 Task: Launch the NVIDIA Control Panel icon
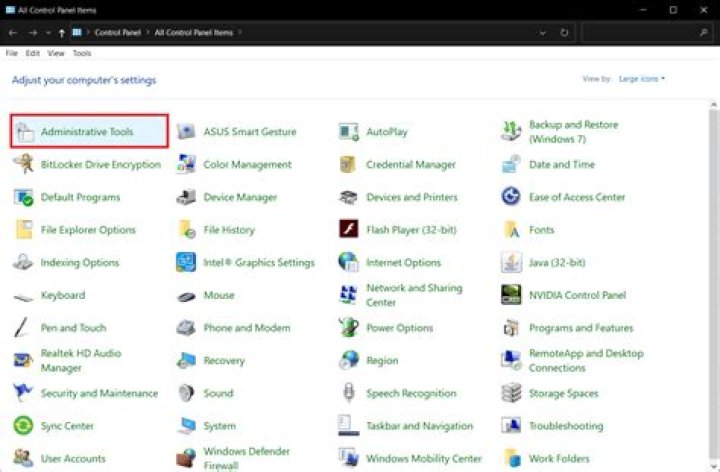pos(511,295)
